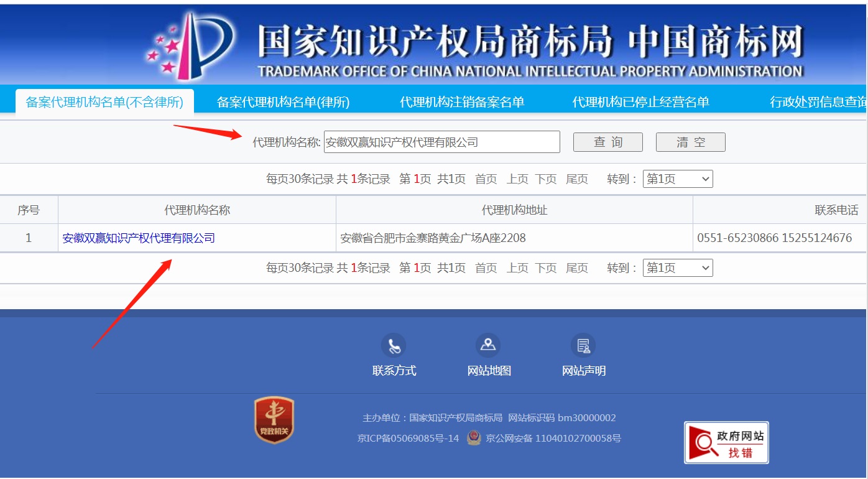Click the 网站标识码 bm30000002 footer text

pos(562,418)
